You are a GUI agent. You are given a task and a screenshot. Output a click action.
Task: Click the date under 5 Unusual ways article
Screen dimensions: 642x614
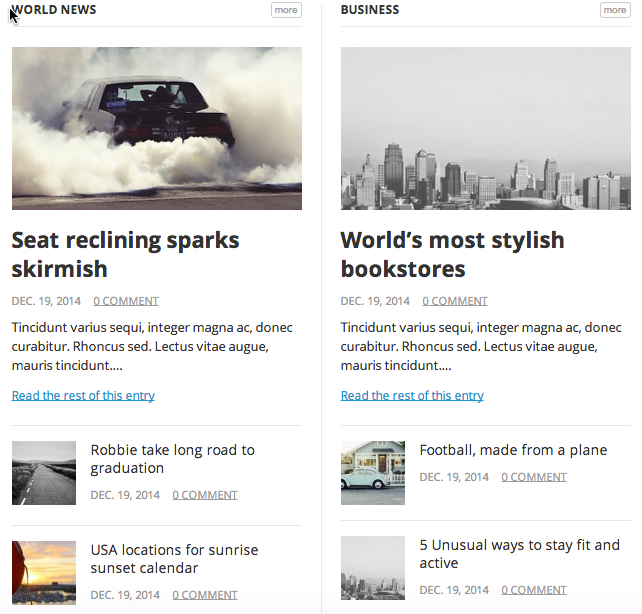(454, 590)
